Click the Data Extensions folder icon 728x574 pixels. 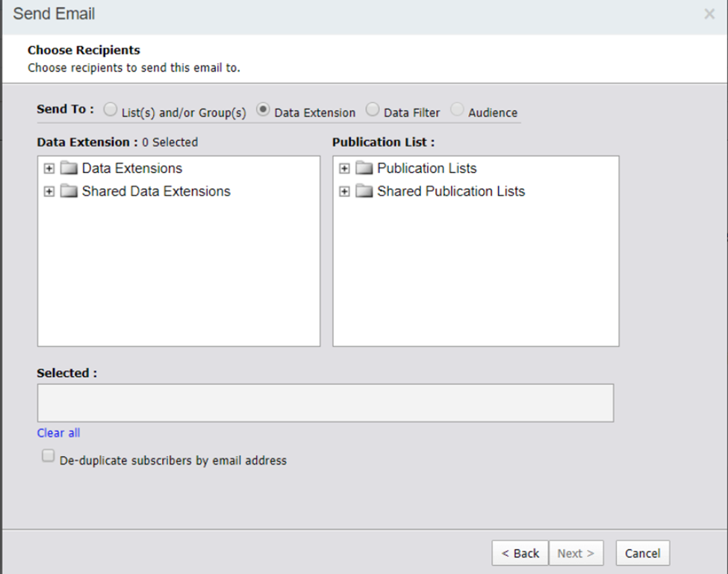tap(69, 169)
